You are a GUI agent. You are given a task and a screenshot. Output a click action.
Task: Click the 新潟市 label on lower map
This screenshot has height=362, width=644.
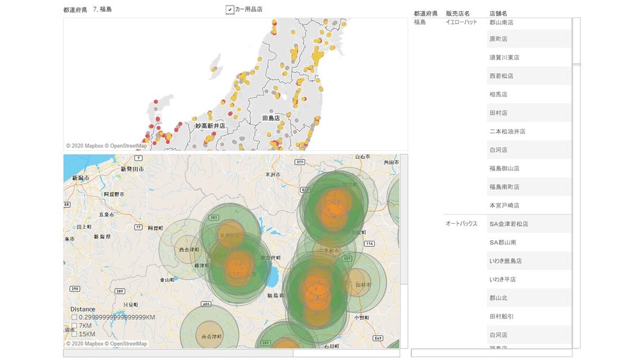[x=82, y=178]
